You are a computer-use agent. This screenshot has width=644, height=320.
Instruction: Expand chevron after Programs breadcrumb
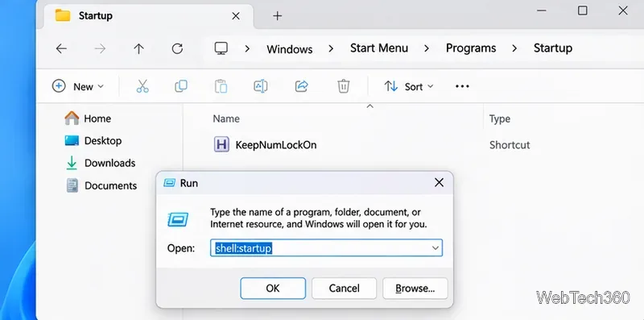click(x=514, y=48)
